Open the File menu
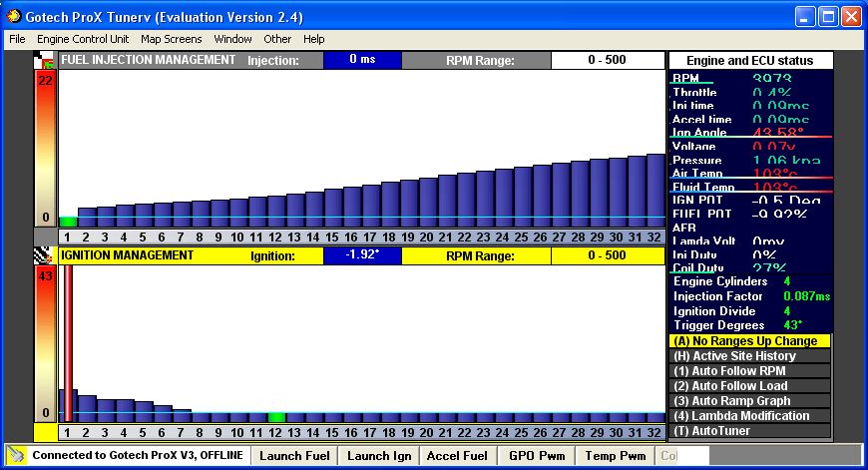Viewport: 868px width, 470px height. coord(18,39)
